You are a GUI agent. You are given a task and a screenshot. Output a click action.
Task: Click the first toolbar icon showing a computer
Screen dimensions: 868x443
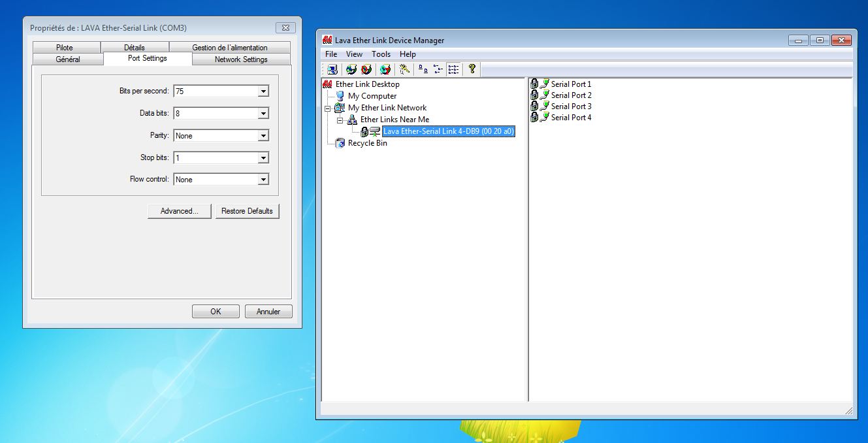click(x=332, y=69)
